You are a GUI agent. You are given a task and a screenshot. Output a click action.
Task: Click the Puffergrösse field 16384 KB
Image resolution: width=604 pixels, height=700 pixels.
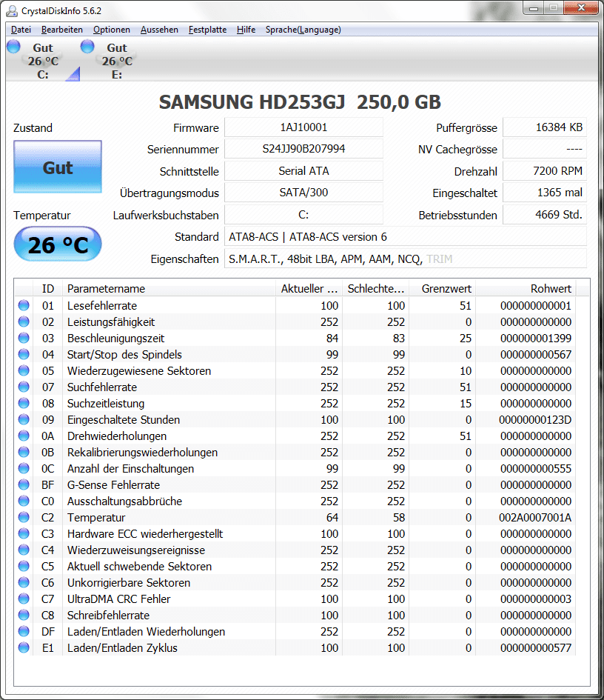click(x=545, y=127)
